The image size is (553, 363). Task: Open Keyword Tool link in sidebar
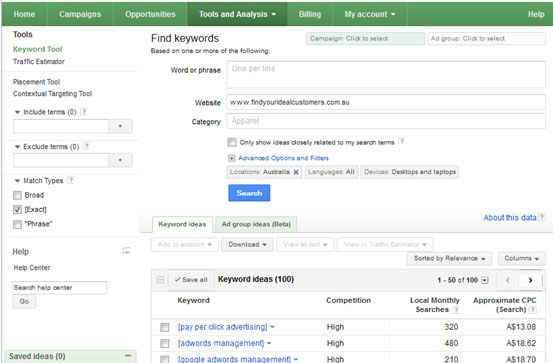point(37,49)
